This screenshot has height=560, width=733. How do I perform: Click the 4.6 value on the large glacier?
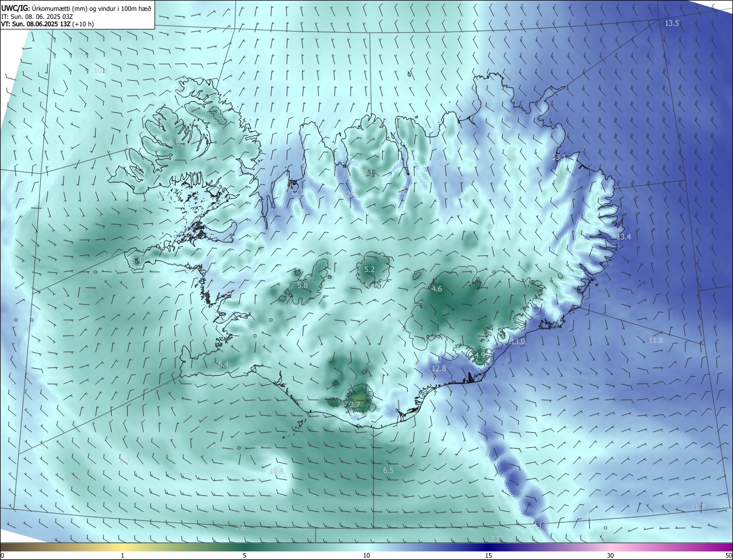click(x=437, y=289)
